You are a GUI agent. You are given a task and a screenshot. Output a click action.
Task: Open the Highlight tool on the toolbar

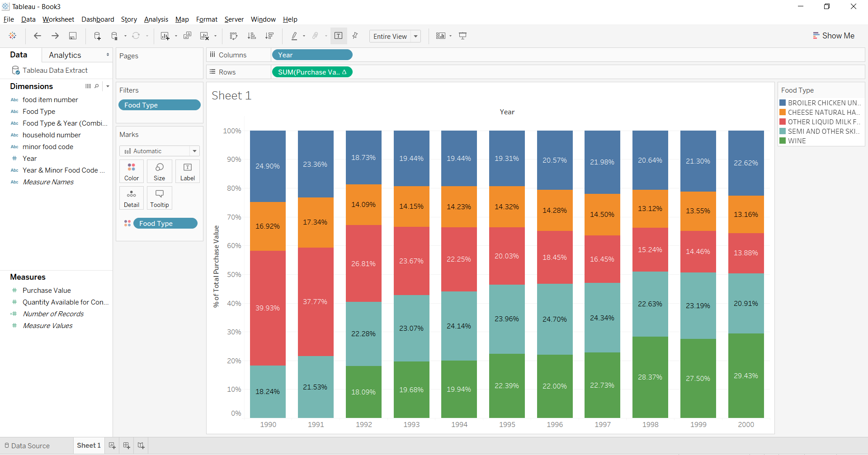(x=294, y=36)
